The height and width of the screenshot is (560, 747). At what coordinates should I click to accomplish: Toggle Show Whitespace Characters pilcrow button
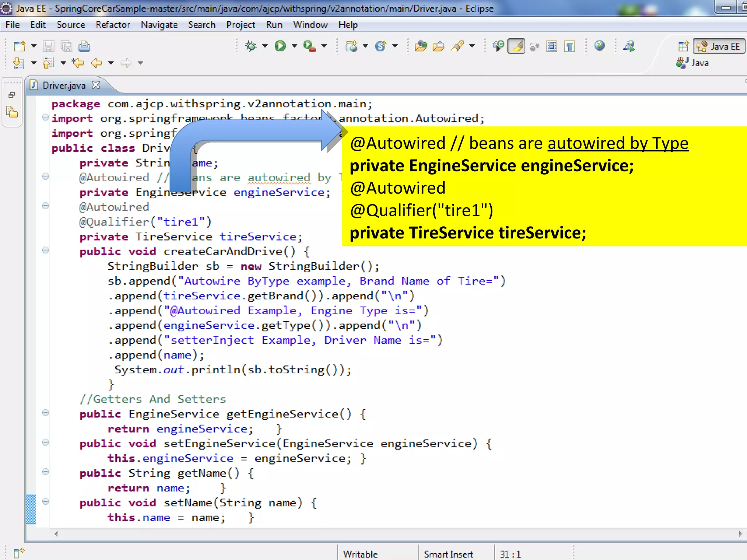(569, 46)
